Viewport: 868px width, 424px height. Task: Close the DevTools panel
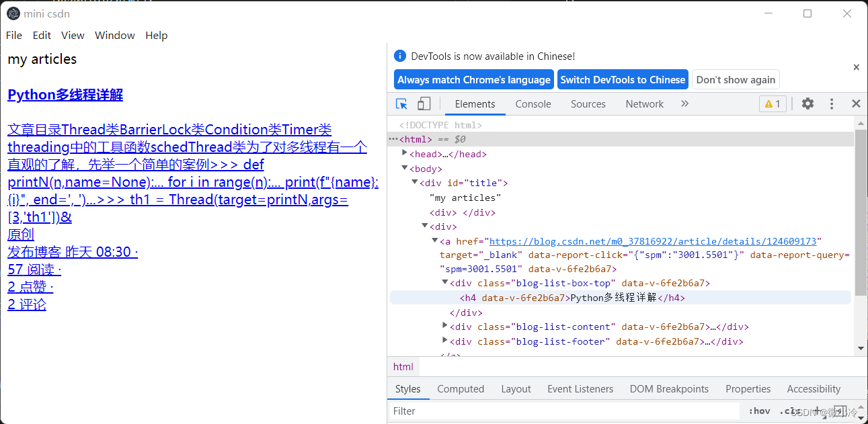856,103
